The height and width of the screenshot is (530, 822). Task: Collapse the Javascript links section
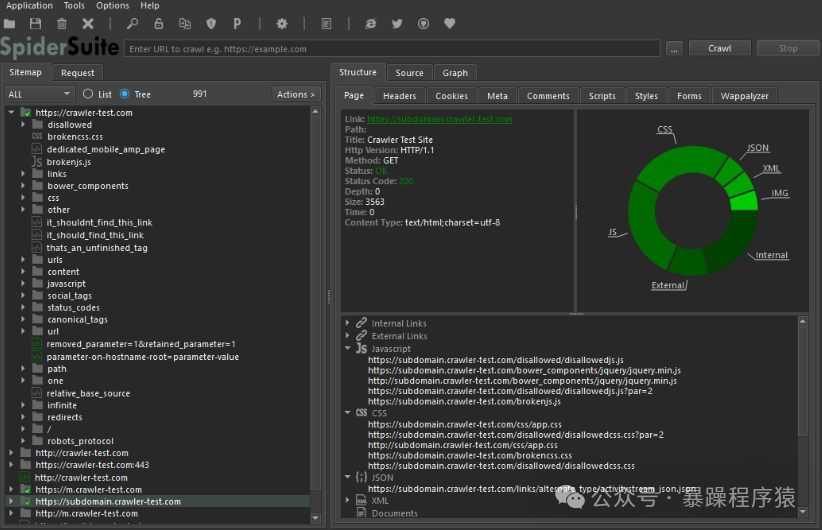[x=348, y=348]
